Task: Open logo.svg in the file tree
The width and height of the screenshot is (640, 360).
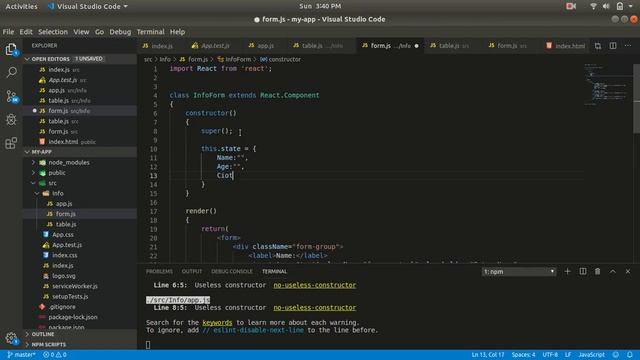Action: point(63,276)
